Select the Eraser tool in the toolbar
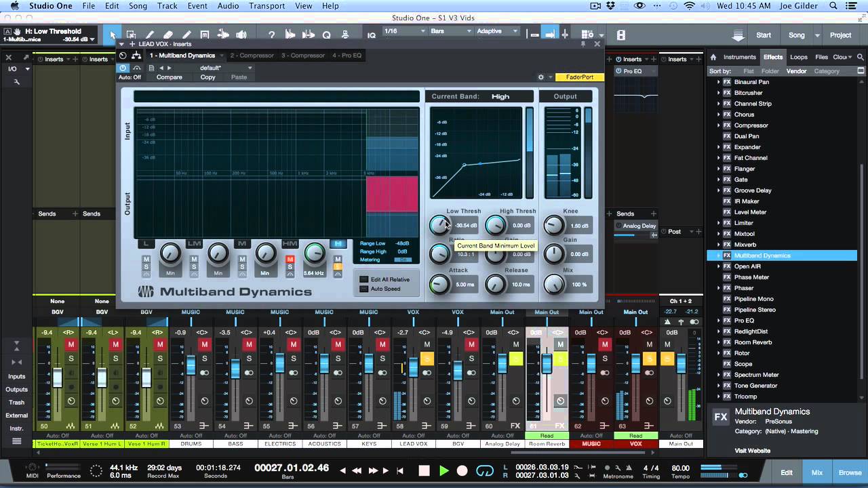868x488 pixels. 167,35
